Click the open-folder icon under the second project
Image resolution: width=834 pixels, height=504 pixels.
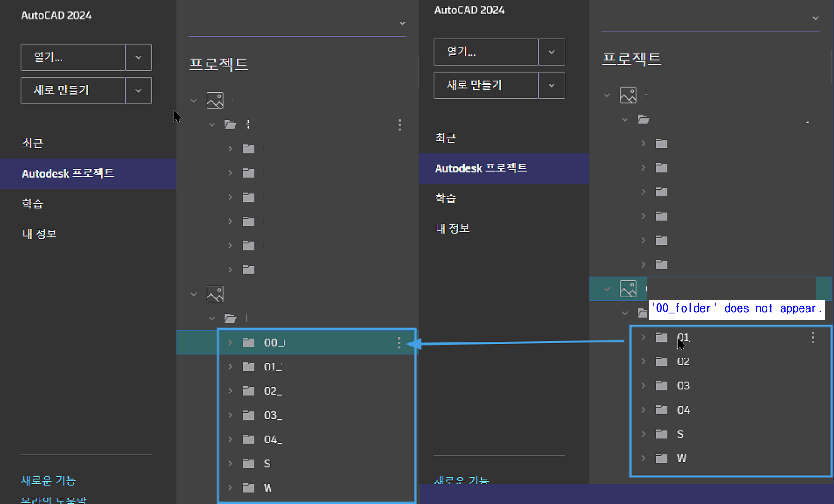(231, 318)
